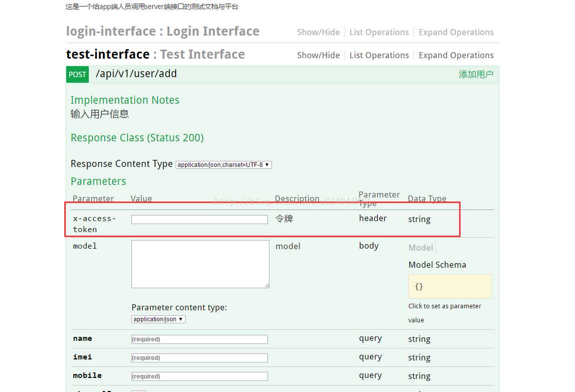Click the 输入用户信息 notes text

coord(99,114)
